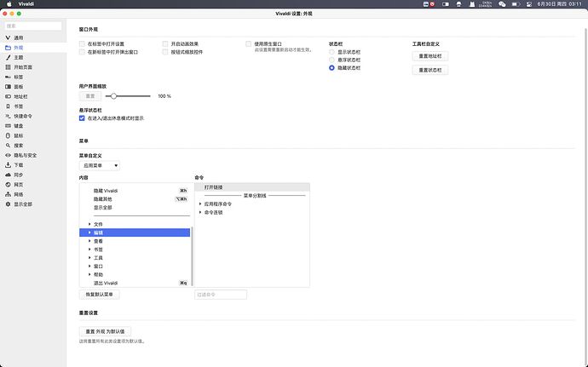
Task: Click the 下载 (Downloads) icon in sidebar
Action: (x=8, y=164)
